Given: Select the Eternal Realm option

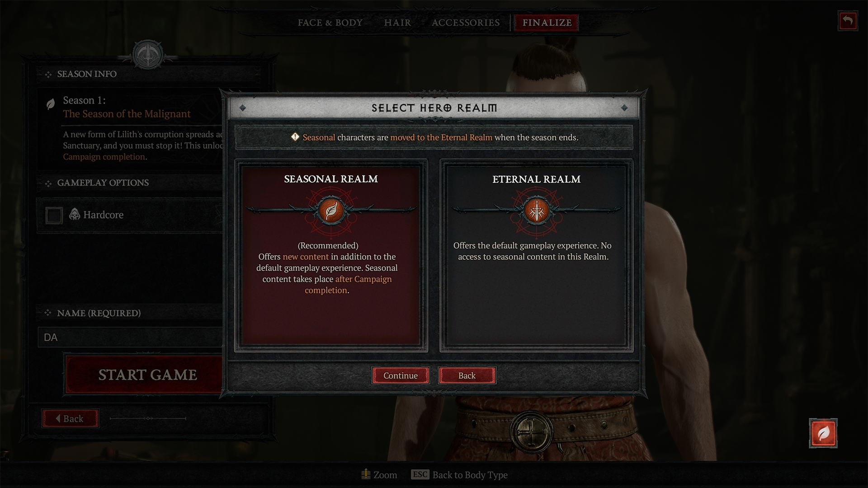Looking at the screenshot, I should point(535,255).
